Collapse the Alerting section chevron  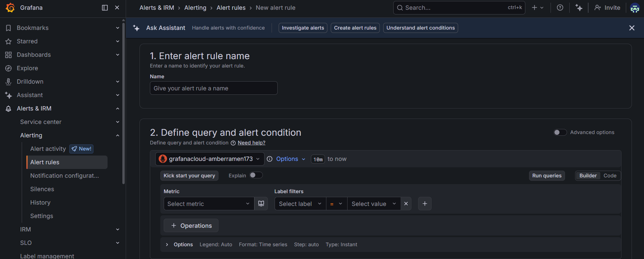pos(118,135)
